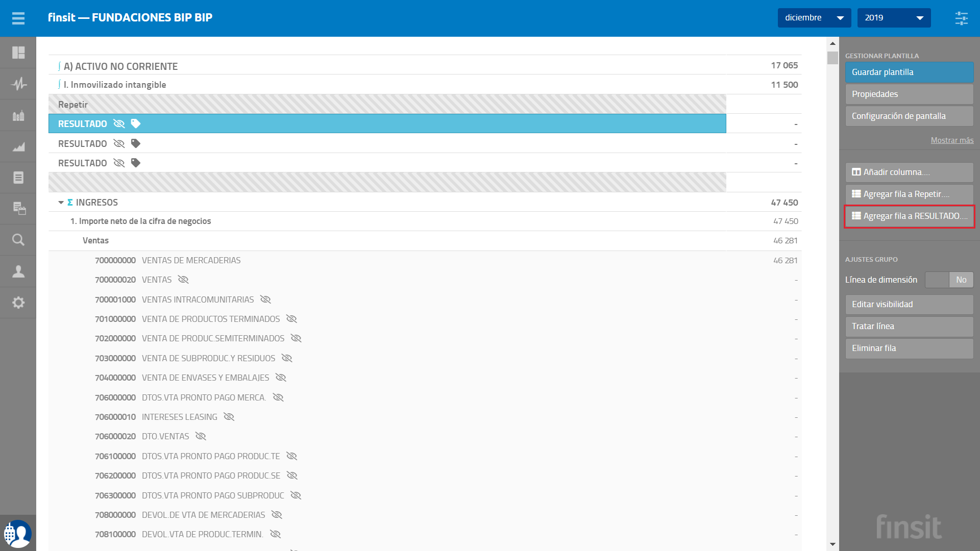Image resolution: width=980 pixels, height=551 pixels.
Task: Open the area chart icon in sidebar
Action: [18, 146]
